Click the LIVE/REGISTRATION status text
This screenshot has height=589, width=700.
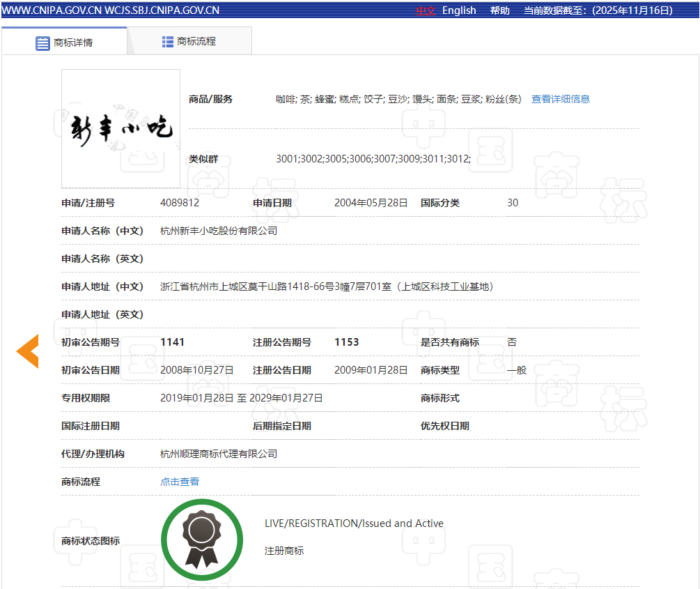[x=354, y=523]
